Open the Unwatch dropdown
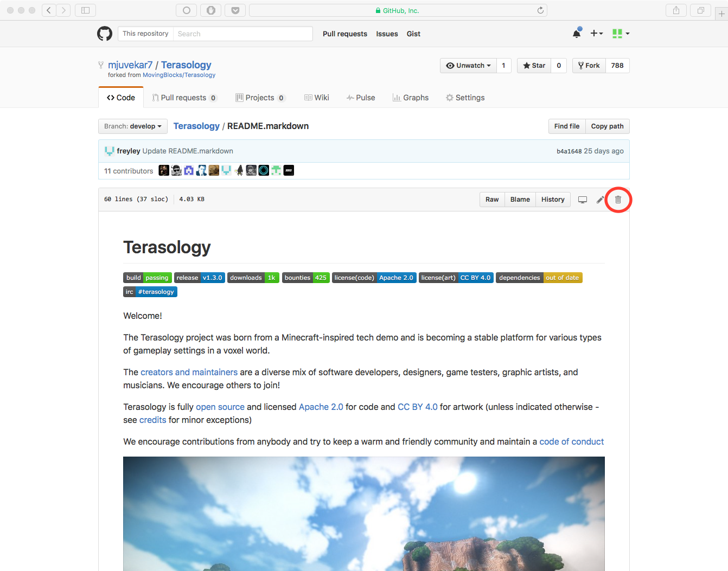This screenshot has width=728, height=571. [x=468, y=66]
